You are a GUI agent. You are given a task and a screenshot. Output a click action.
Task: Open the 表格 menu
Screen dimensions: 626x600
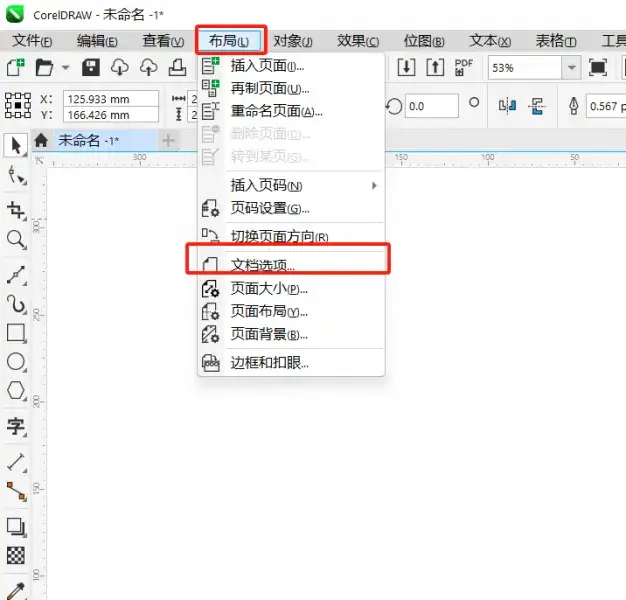(x=556, y=41)
